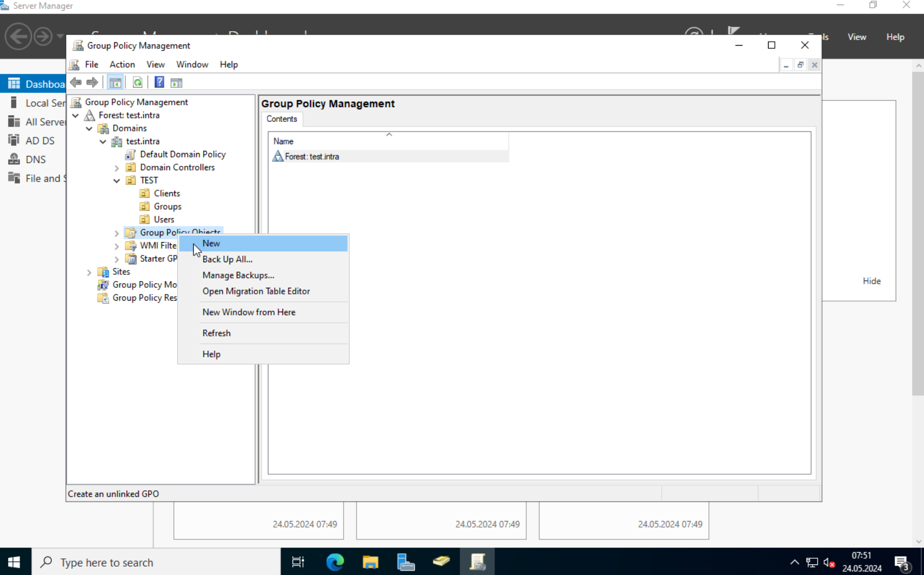Expand the Starter GPOs node
Viewport: 924px width, 575px height.
coord(117,259)
